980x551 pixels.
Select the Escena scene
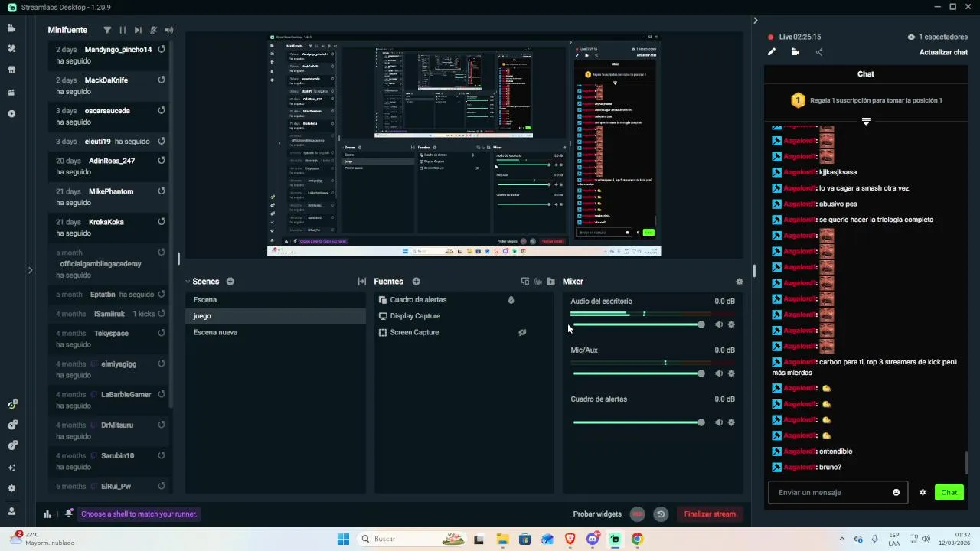click(276, 300)
